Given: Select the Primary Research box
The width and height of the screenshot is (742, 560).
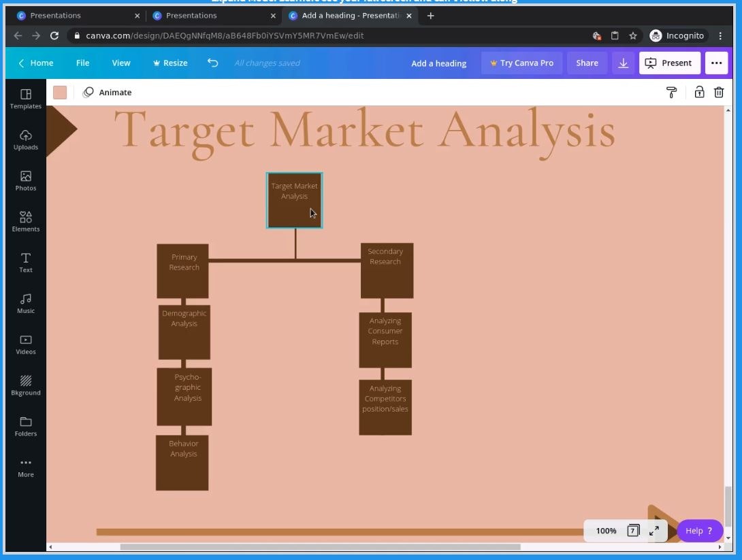Looking at the screenshot, I should click(x=182, y=271).
